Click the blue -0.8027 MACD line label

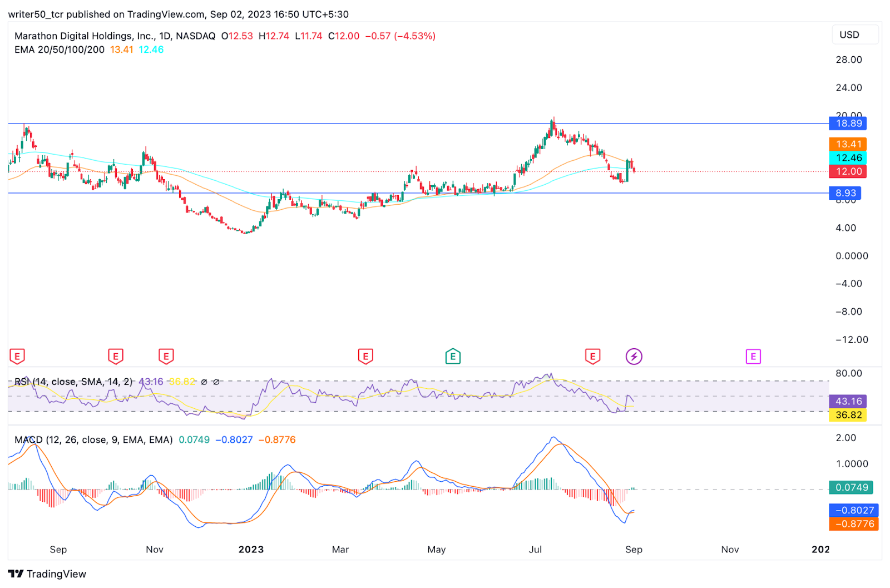click(854, 510)
